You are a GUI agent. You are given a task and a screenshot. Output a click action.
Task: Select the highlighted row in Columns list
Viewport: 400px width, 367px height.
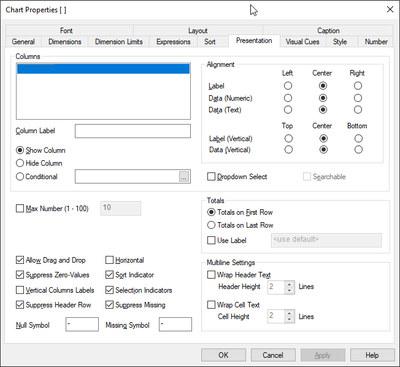coord(103,69)
